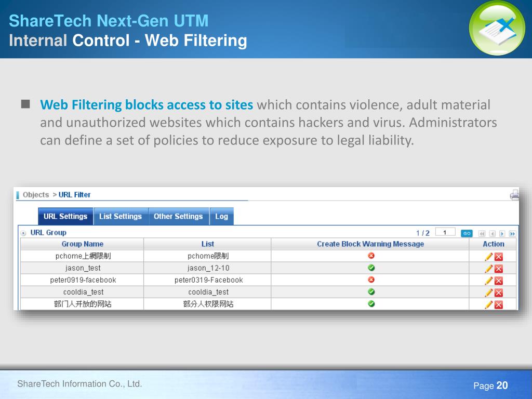Click the page number input field

pyautogui.click(x=445, y=232)
